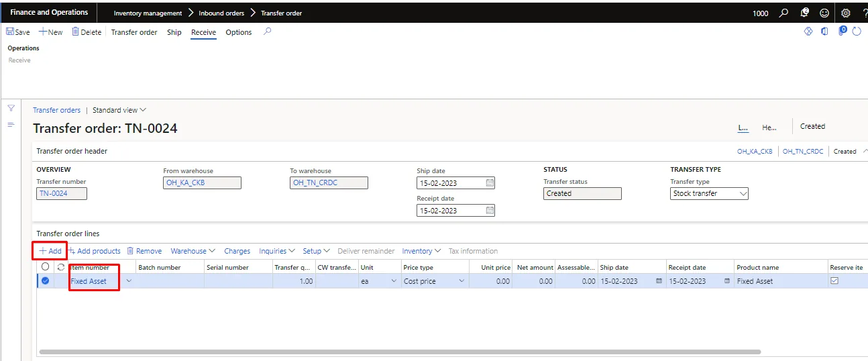This screenshot has height=361, width=868.
Task: Open the line Ship date calendar icon
Action: pos(659,281)
